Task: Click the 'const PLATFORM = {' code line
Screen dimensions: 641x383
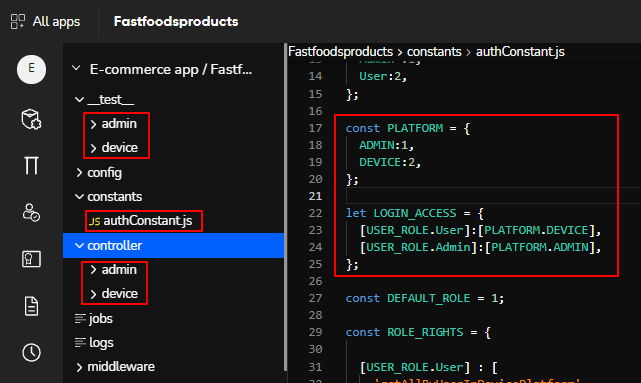Action: click(408, 128)
